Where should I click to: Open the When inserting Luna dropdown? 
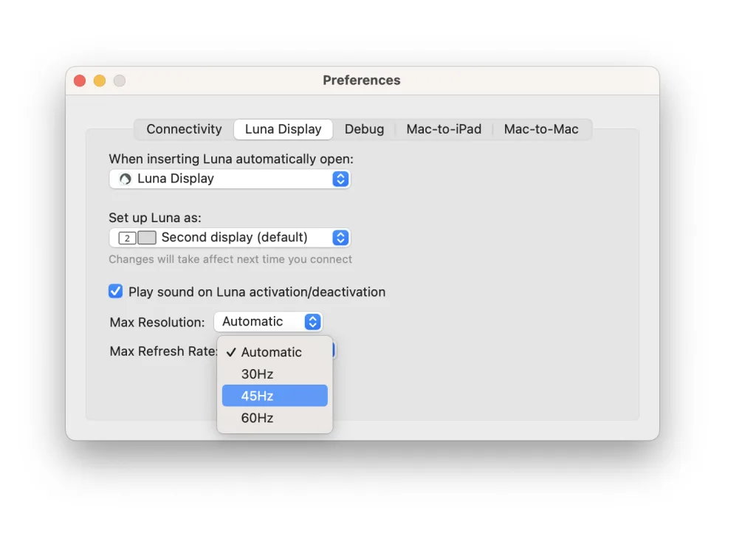(230, 179)
